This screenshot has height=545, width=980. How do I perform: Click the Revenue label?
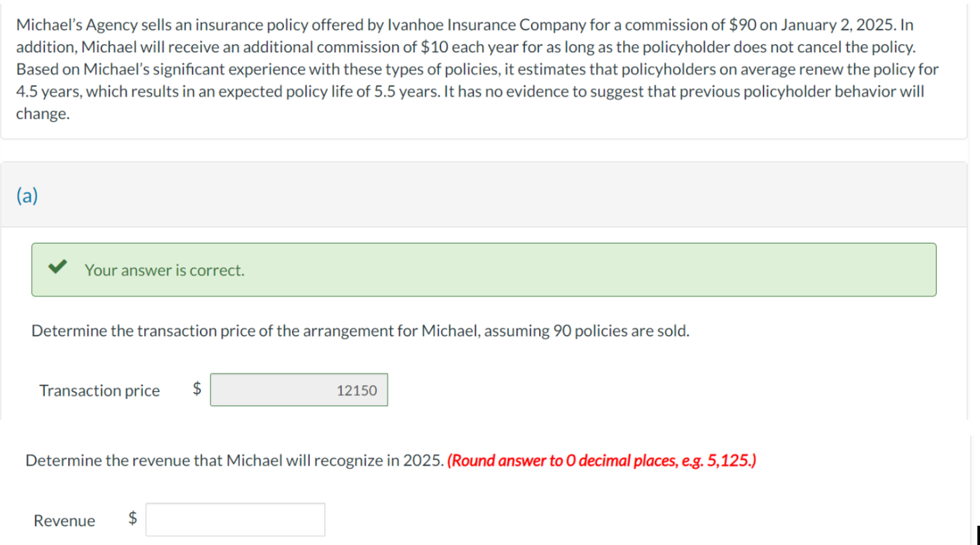coord(64,520)
